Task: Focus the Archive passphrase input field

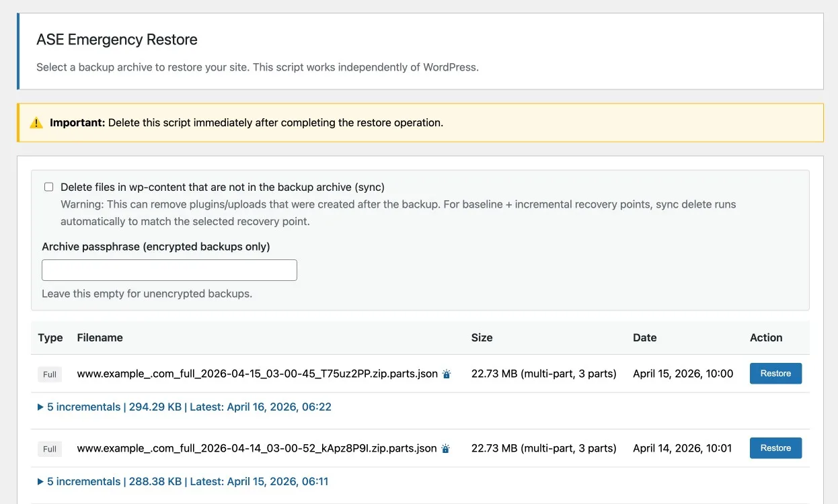Action: click(x=169, y=270)
